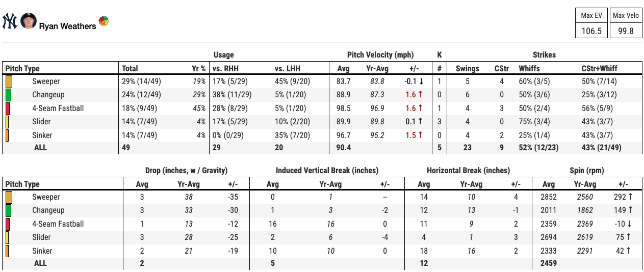
Task: Click the Changeup swatch in the bottom table
Action: tap(9, 210)
